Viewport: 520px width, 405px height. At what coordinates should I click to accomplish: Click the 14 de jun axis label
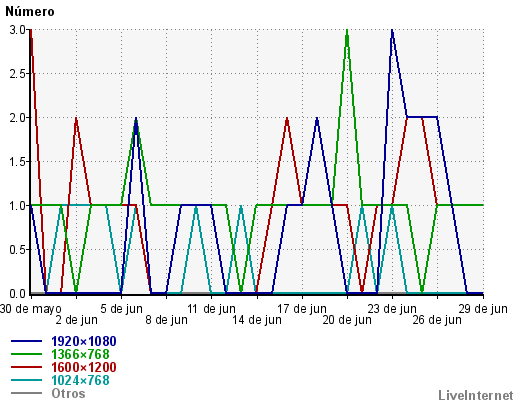(x=257, y=320)
